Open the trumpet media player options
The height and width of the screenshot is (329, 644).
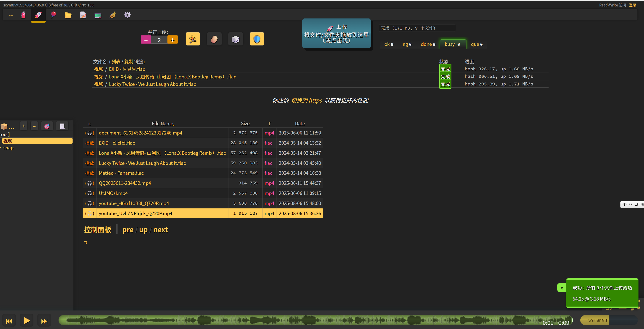pyautogui.click(x=113, y=15)
